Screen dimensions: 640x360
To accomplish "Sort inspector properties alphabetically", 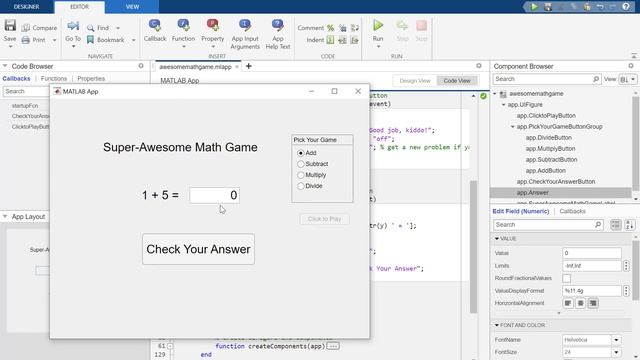I will pos(630,224).
